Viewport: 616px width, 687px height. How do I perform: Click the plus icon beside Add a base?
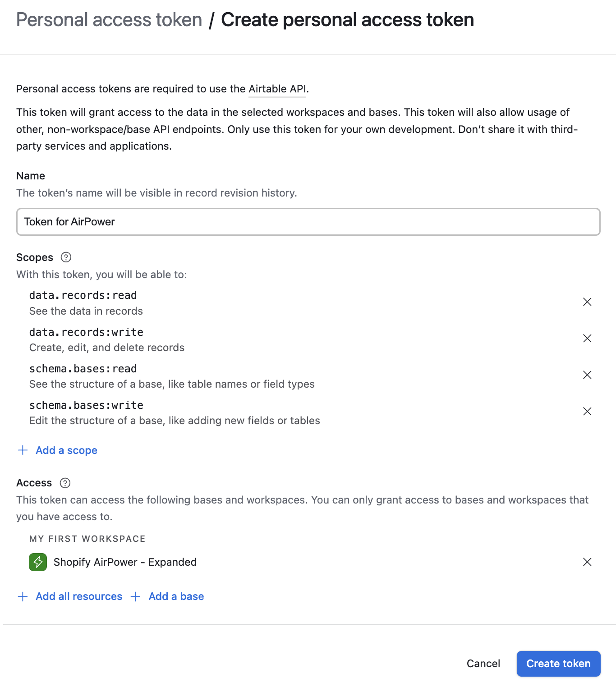[x=135, y=597]
